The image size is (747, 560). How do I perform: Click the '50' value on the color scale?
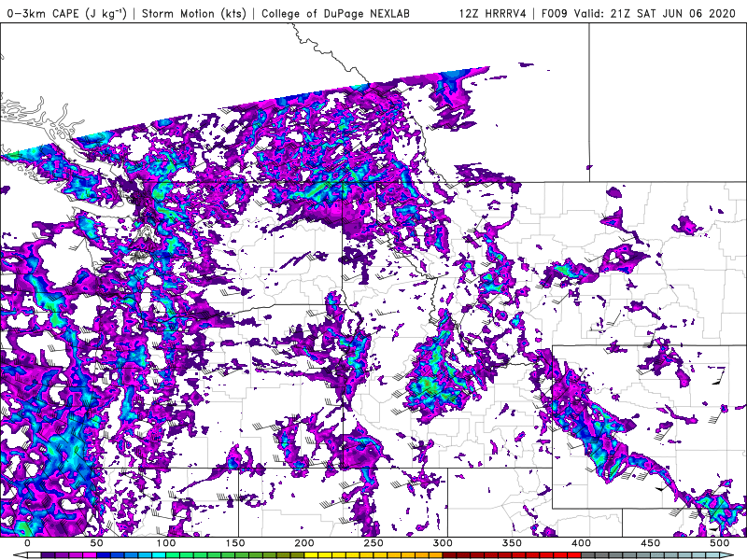click(x=97, y=543)
